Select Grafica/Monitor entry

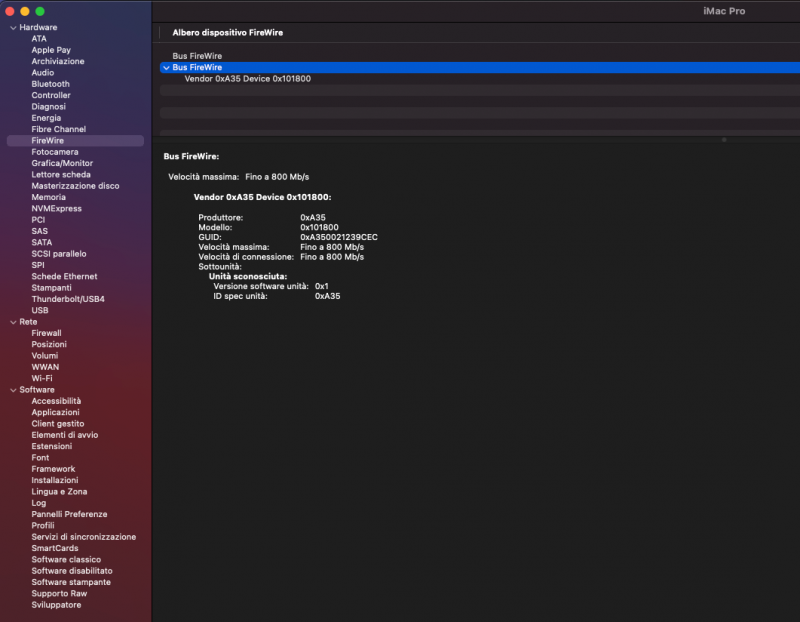tap(62, 163)
